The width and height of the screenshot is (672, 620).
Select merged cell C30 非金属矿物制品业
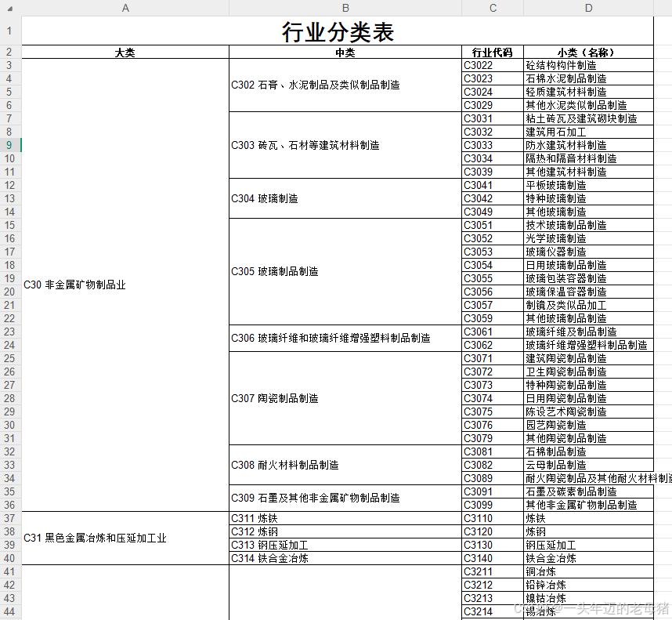[x=125, y=285]
